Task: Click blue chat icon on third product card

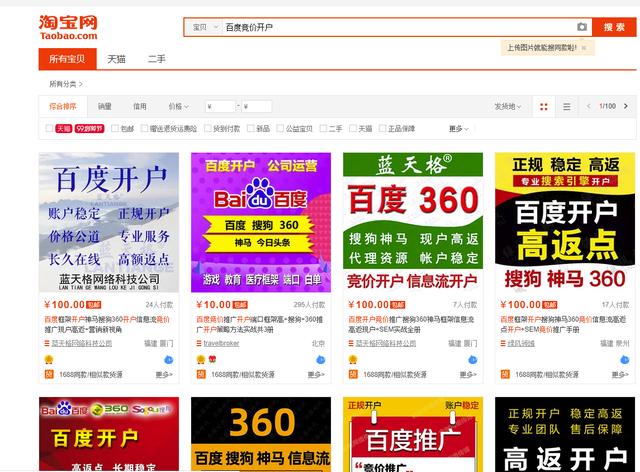Action: (473, 360)
